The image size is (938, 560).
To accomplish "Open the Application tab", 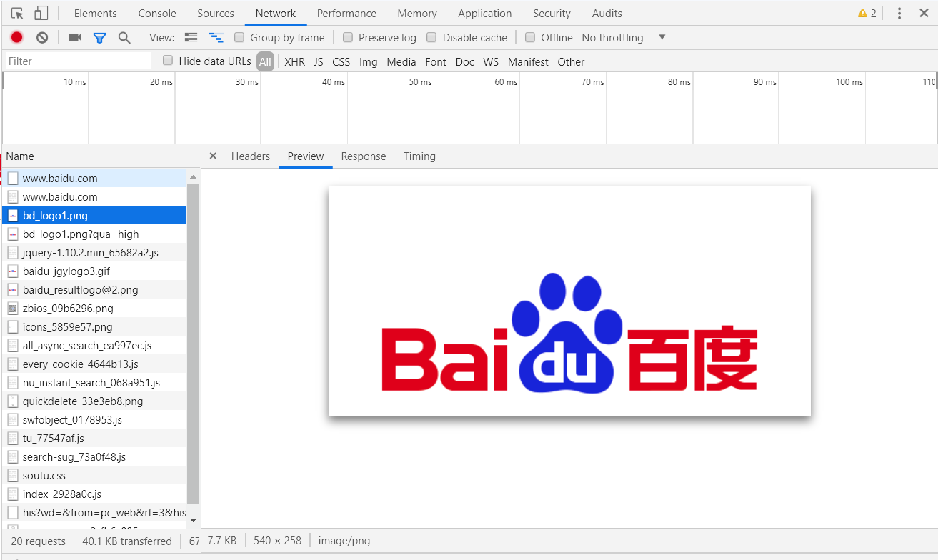I will pyautogui.click(x=484, y=13).
